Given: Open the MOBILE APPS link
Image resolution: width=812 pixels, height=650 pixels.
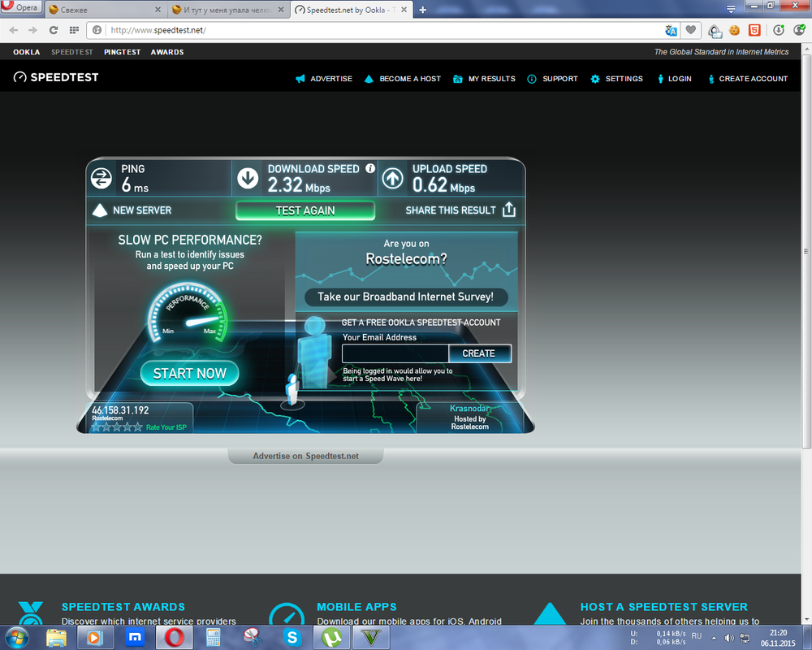Looking at the screenshot, I should 356,607.
